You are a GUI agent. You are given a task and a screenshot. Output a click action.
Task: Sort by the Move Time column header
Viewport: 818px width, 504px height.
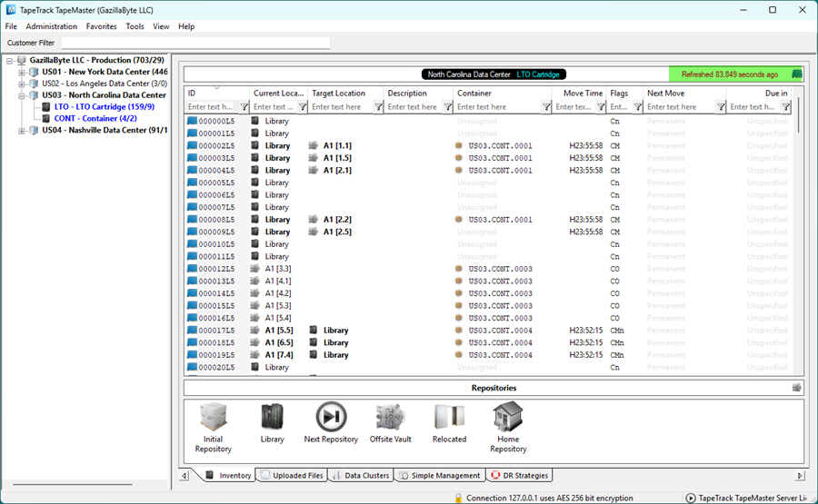pos(579,93)
